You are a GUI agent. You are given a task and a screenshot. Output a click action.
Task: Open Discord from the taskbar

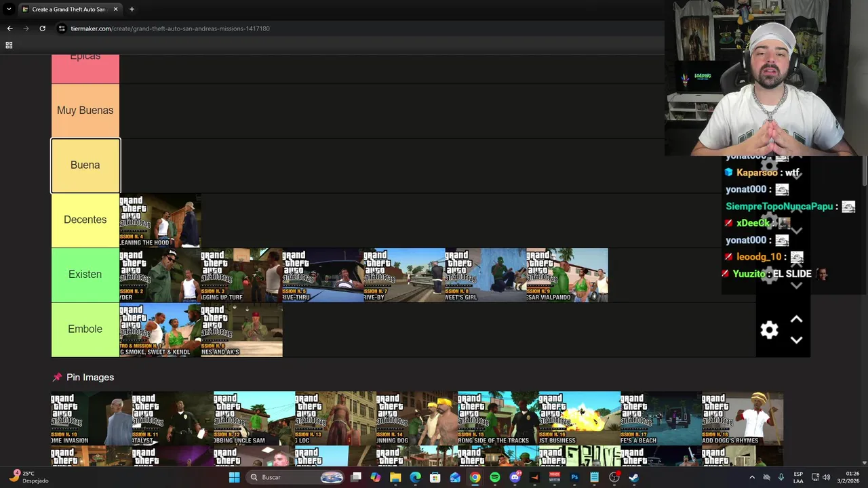click(515, 477)
